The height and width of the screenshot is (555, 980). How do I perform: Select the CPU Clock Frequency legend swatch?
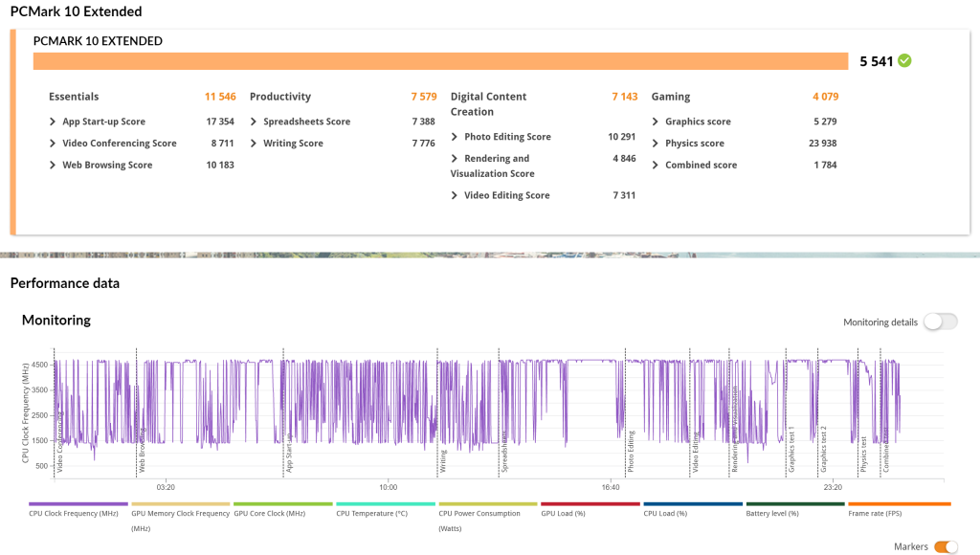pos(78,503)
